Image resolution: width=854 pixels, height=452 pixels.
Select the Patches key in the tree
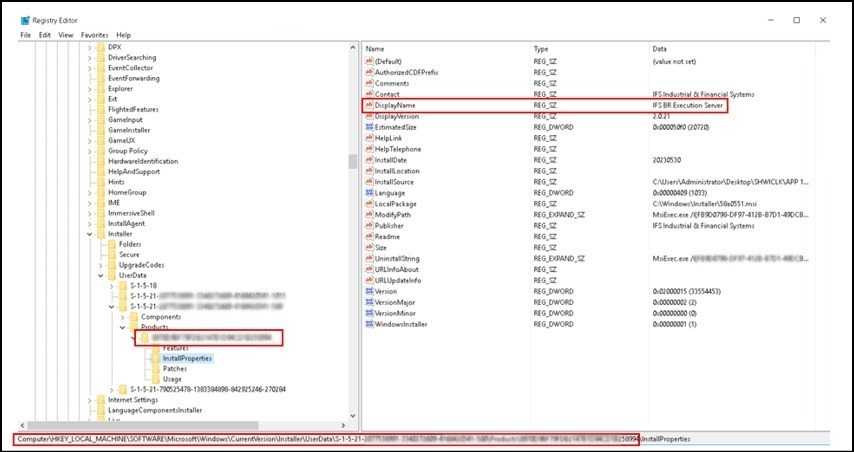point(175,368)
